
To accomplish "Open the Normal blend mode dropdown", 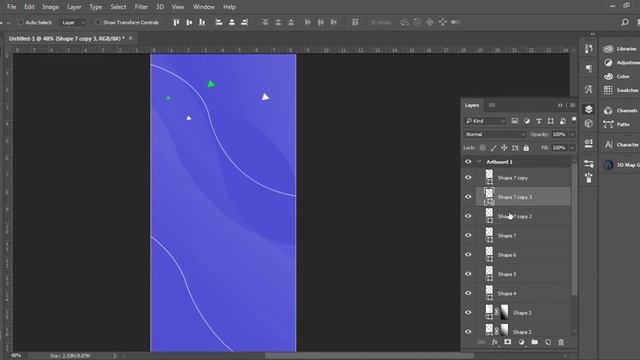I will pos(495,134).
